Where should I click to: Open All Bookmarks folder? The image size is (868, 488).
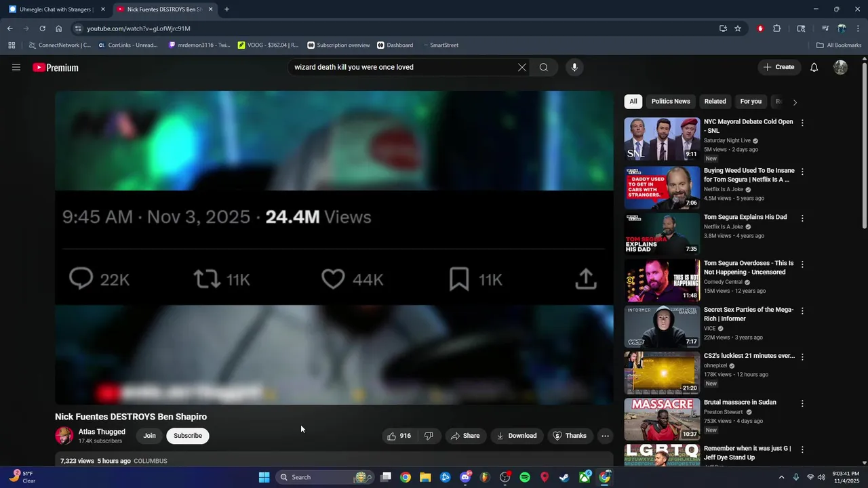point(839,45)
